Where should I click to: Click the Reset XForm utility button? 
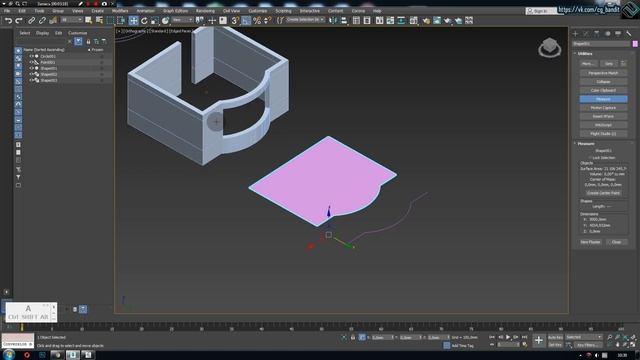[603, 116]
